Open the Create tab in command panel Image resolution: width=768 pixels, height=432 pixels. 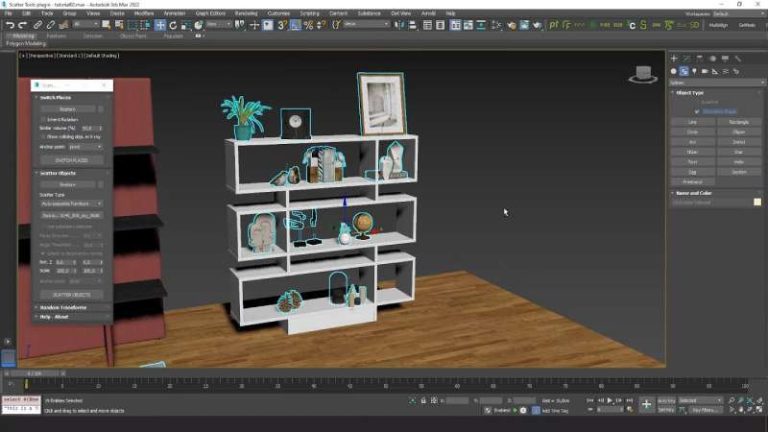click(674, 59)
